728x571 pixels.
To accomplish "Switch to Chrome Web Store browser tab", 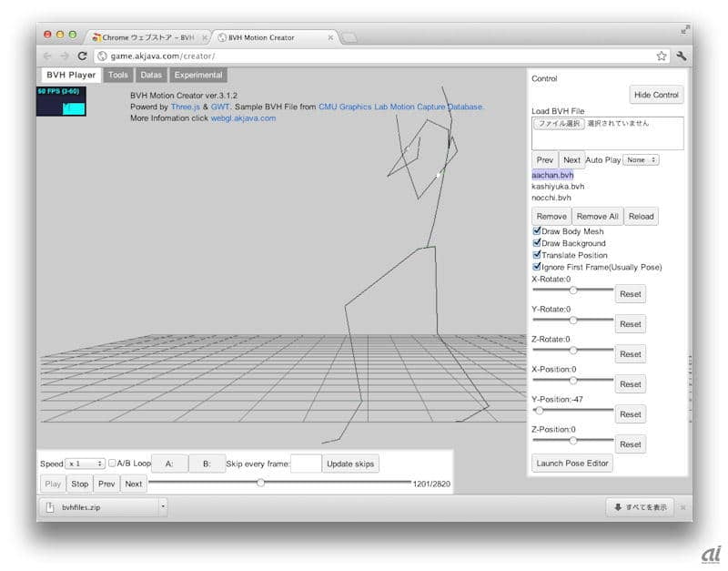I will 147,37.
